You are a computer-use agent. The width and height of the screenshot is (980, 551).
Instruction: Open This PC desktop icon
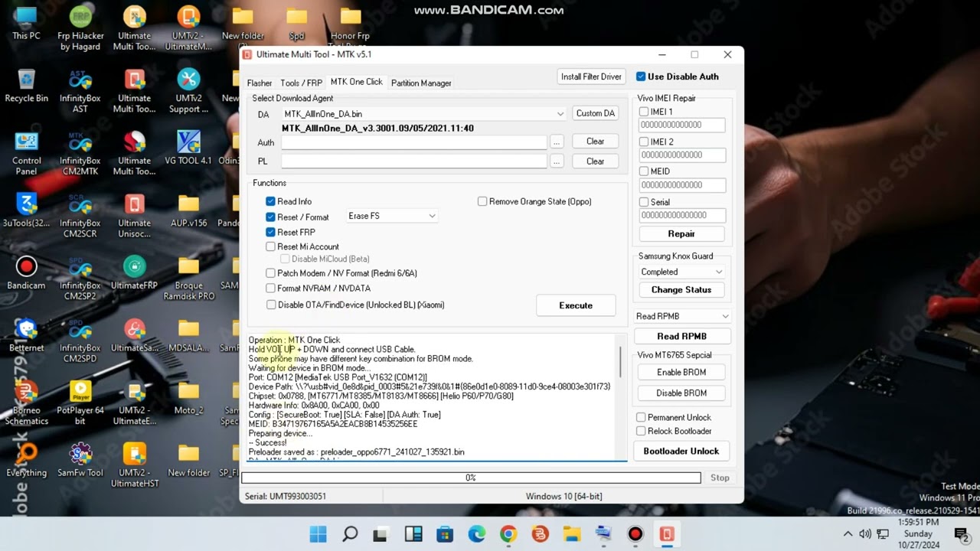click(x=26, y=23)
